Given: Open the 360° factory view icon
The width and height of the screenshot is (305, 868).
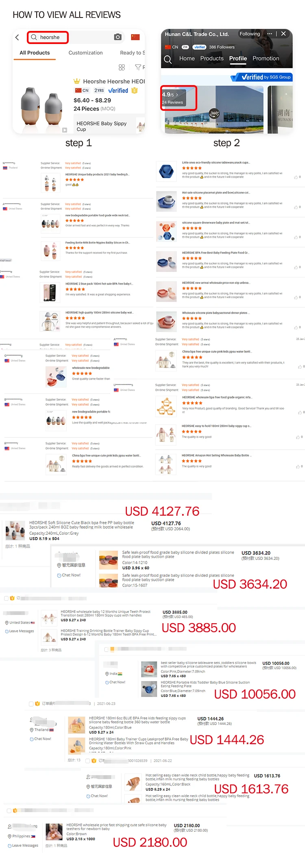Looking at the screenshot, I should [214, 114].
